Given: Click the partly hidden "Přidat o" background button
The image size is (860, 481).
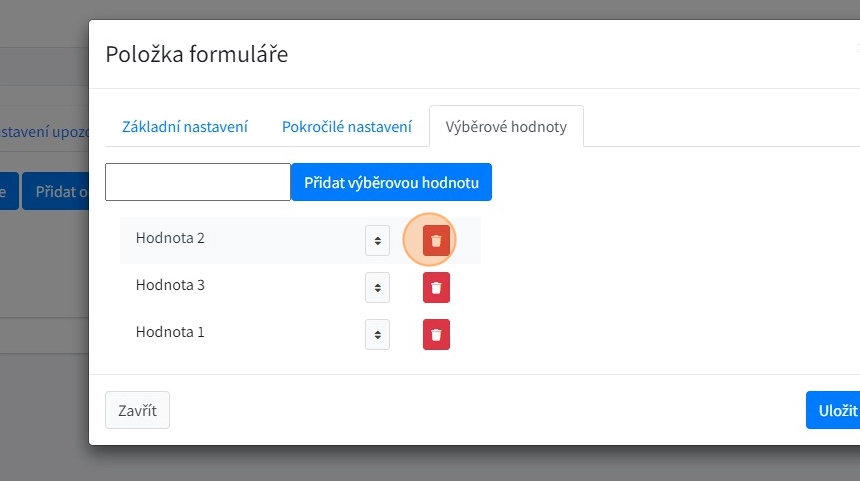Looking at the screenshot, I should tap(56, 191).
